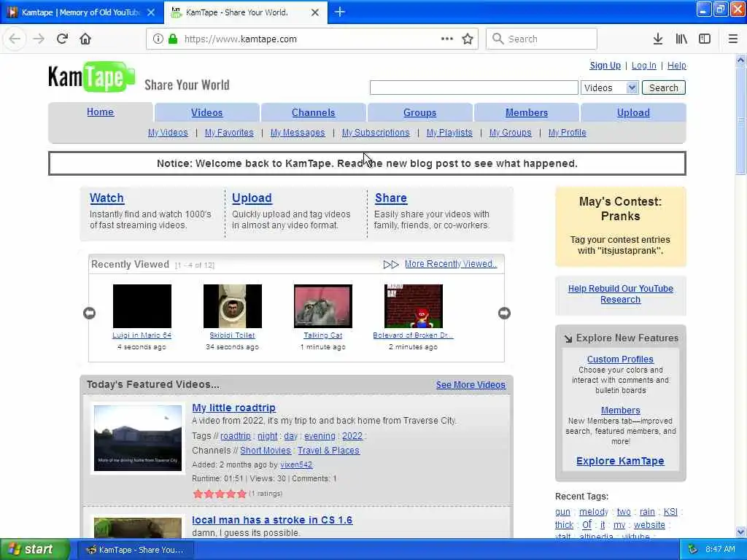Image resolution: width=747 pixels, height=560 pixels.
Task: Show next recently viewed videos arrow
Action: click(504, 313)
